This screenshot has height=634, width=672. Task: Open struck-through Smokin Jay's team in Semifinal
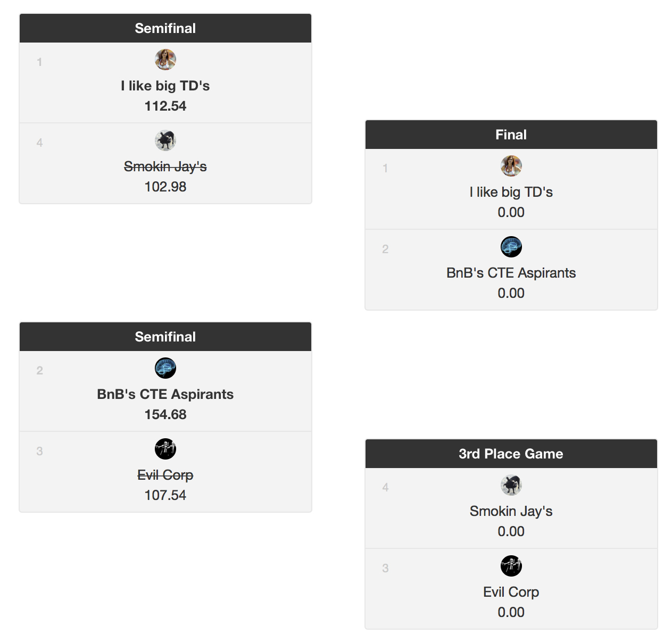[165, 166]
